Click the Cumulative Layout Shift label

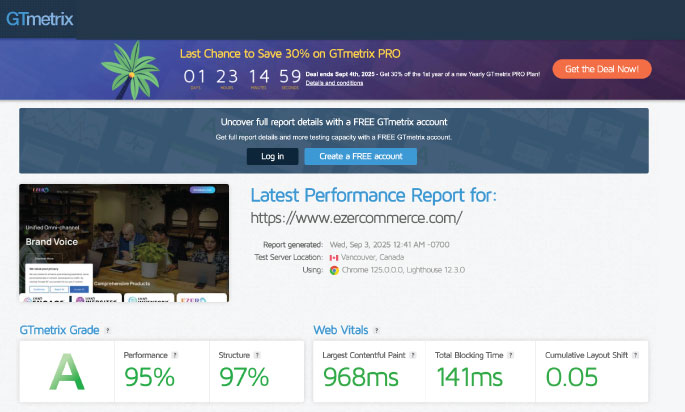coord(586,355)
